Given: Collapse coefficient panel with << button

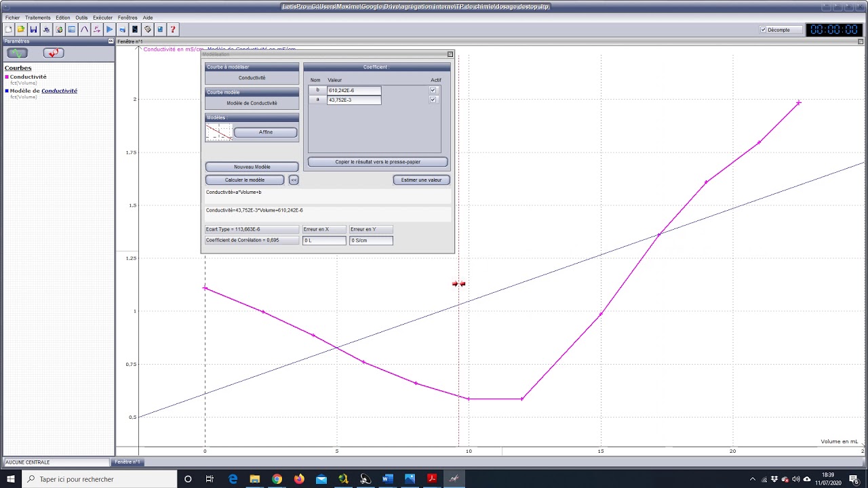Looking at the screenshot, I should click(x=294, y=180).
